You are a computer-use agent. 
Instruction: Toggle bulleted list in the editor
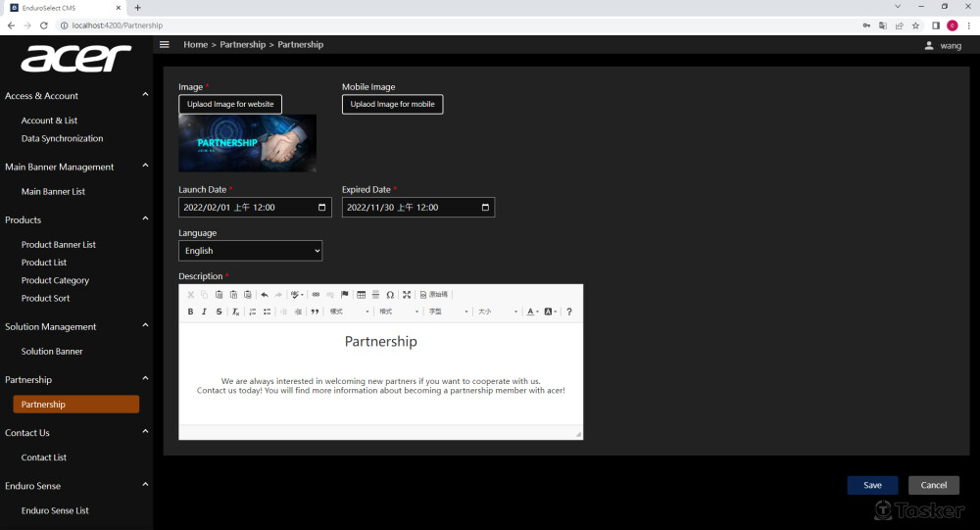[267, 312]
